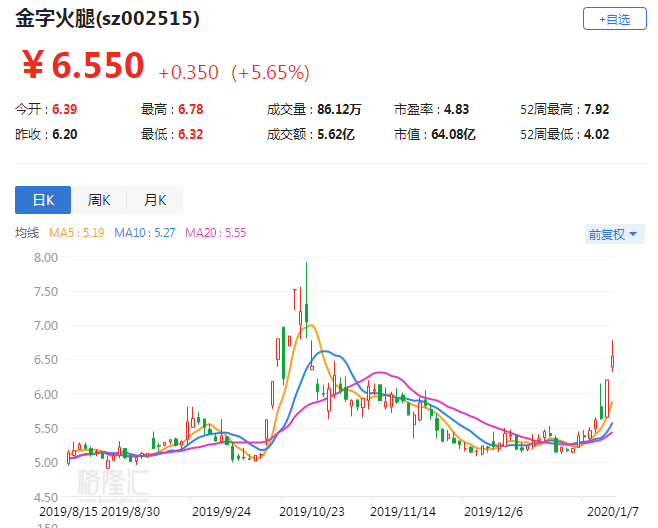Click the 2020/1/7 date axis label
Image resolution: width=658 pixels, height=528 pixels.
[x=613, y=512]
